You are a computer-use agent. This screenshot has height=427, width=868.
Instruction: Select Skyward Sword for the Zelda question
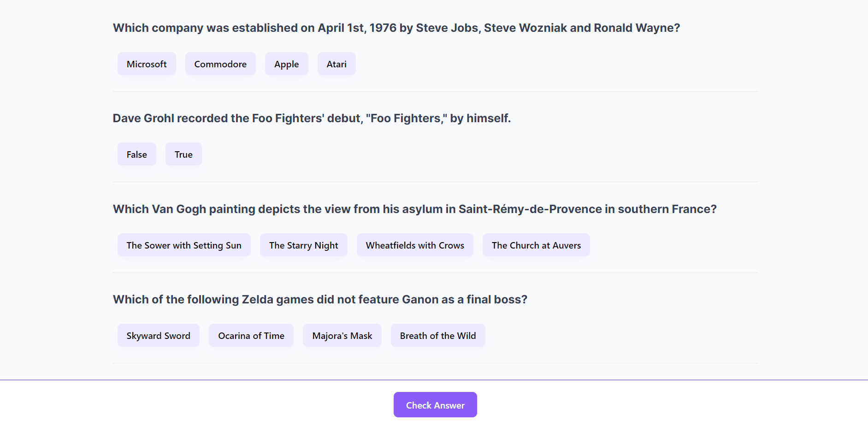pos(158,336)
